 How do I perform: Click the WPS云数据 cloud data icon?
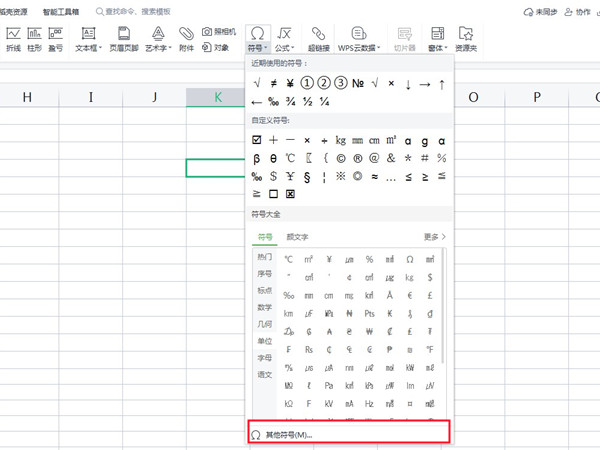pos(359,34)
